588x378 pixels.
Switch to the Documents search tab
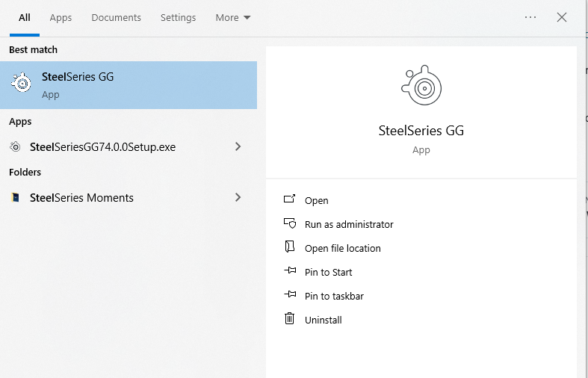[x=116, y=17]
